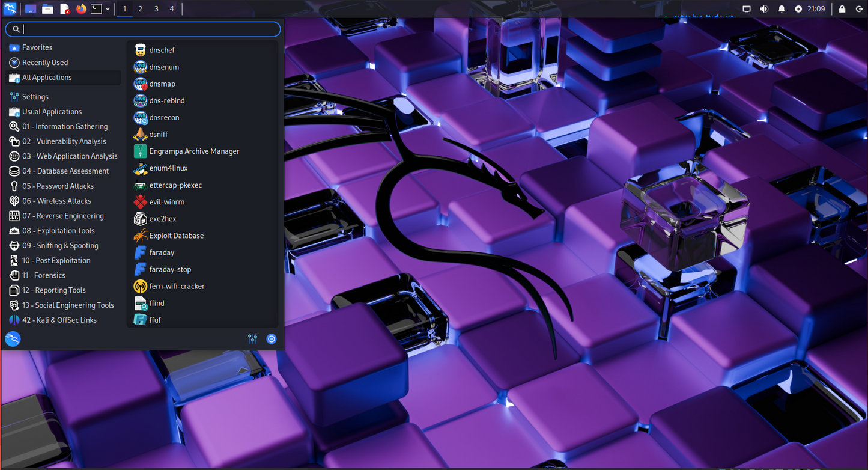Click the user profile picture in menu footer
Image resolution: width=868 pixels, height=470 pixels.
click(13, 339)
